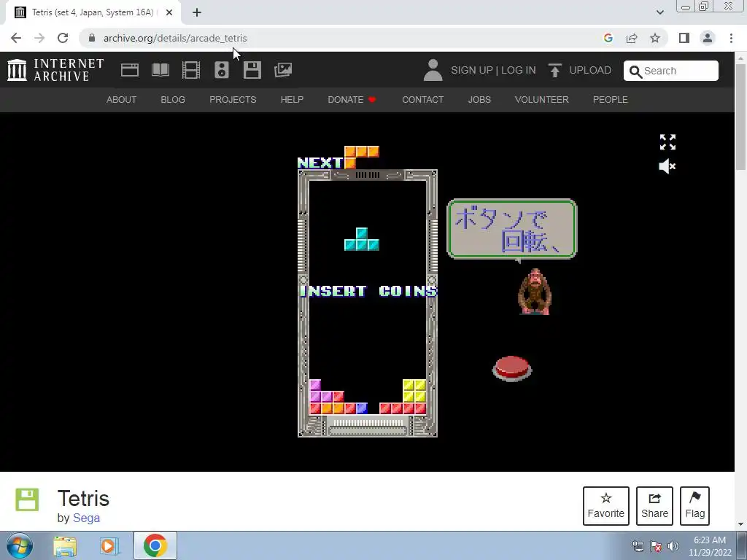Open the Sega creator link

click(x=86, y=518)
